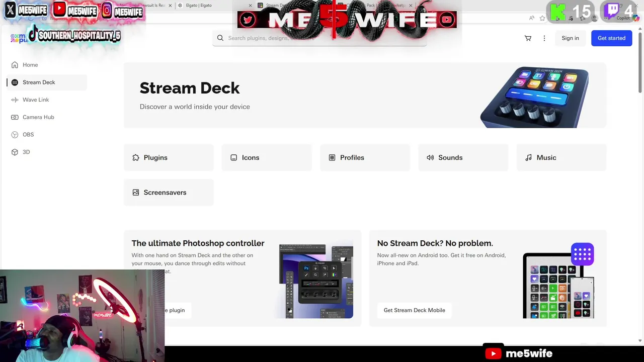Screen dimensions: 644x362
Task: Open the Icons category
Action: 267,157
